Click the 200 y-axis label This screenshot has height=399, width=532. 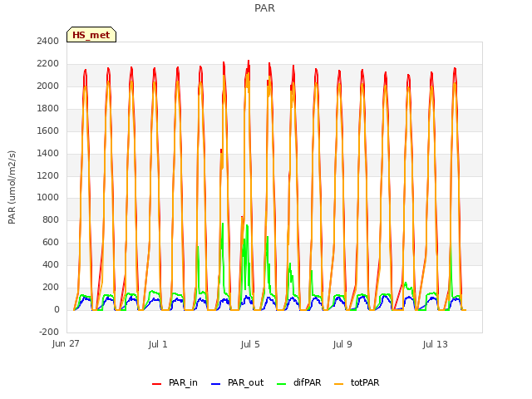pos(51,287)
